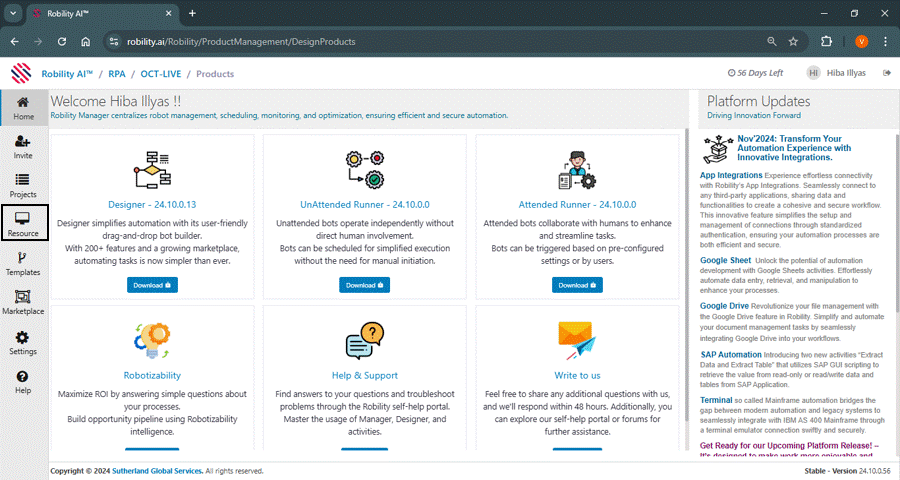
Task: Click the Robility logo in the header
Action: (21, 73)
